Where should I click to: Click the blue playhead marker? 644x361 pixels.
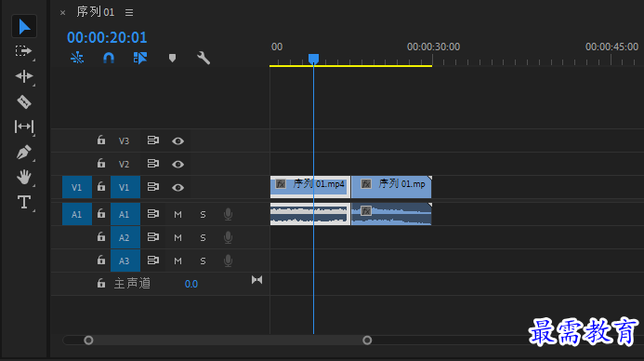(313, 59)
